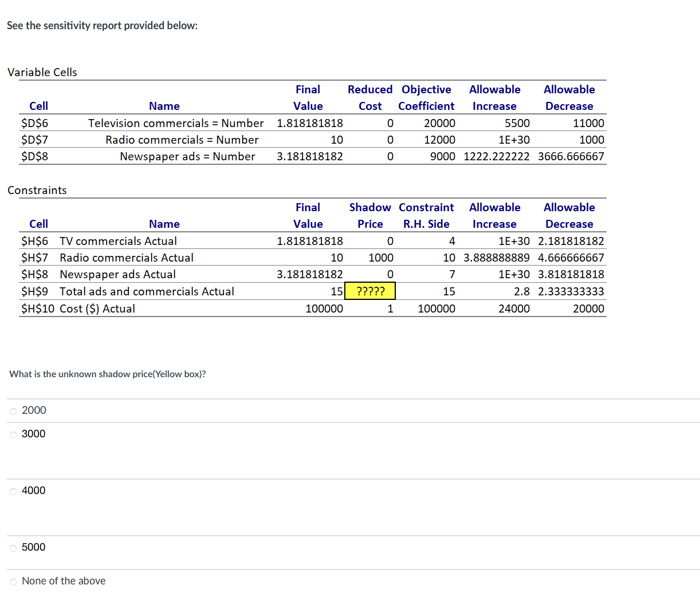Select the 5000 answer option
This screenshot has height=601, width=700.
[x=13, y=547]
